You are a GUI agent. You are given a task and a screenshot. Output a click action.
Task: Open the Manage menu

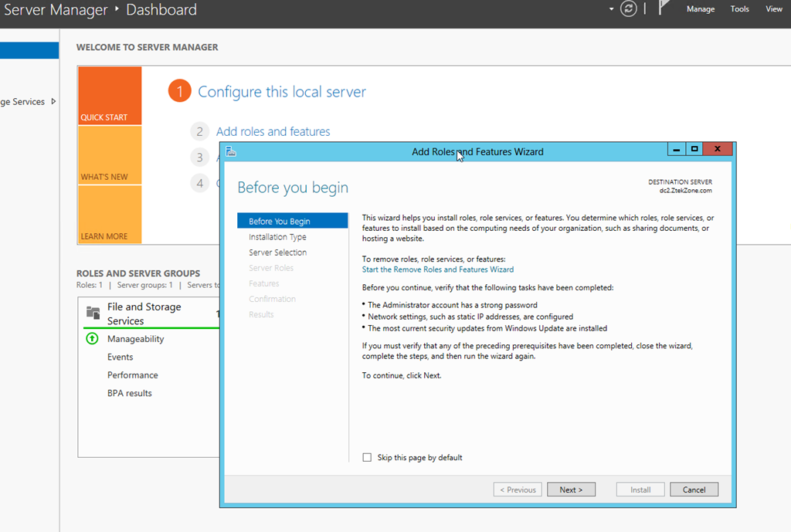pyautogui.click(x=700, y=9)
